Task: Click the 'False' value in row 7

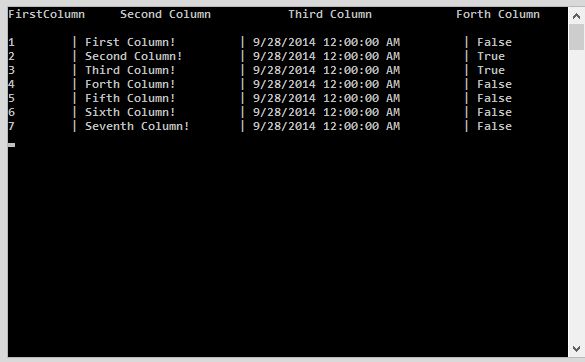Action: pos(494,126)
